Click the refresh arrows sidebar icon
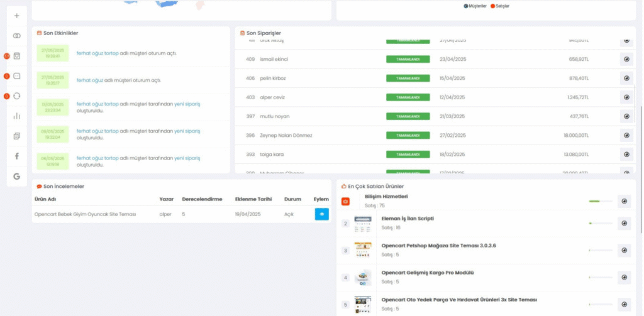 (16, 95)
